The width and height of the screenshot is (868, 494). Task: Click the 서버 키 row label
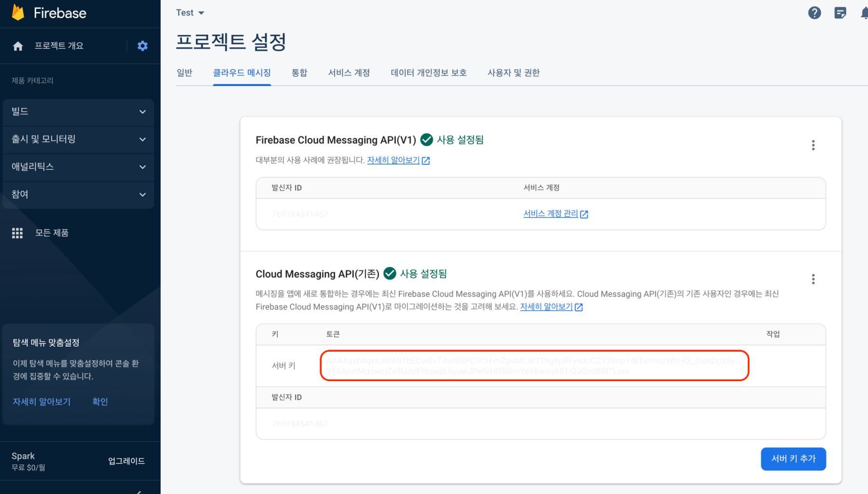coord(284,366)
